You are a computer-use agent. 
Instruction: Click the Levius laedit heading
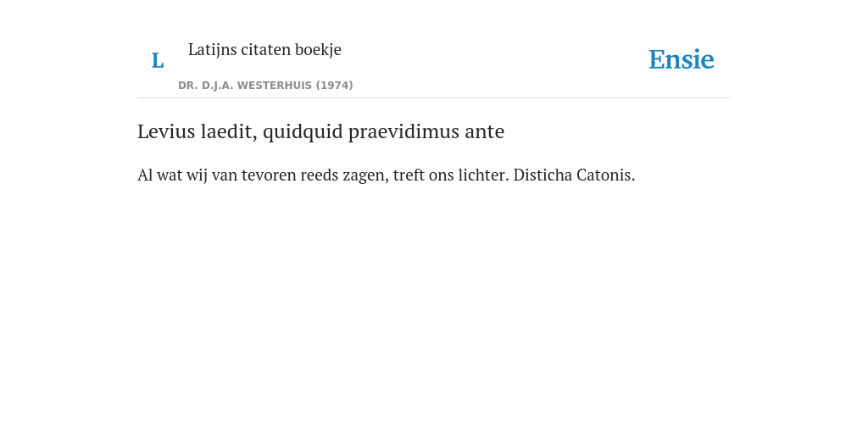point(320,131)
